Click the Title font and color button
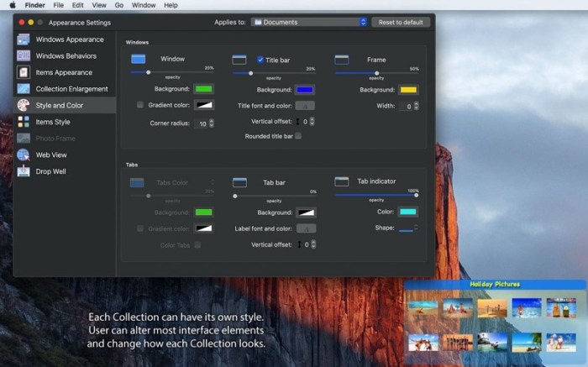 pos(305,106)
